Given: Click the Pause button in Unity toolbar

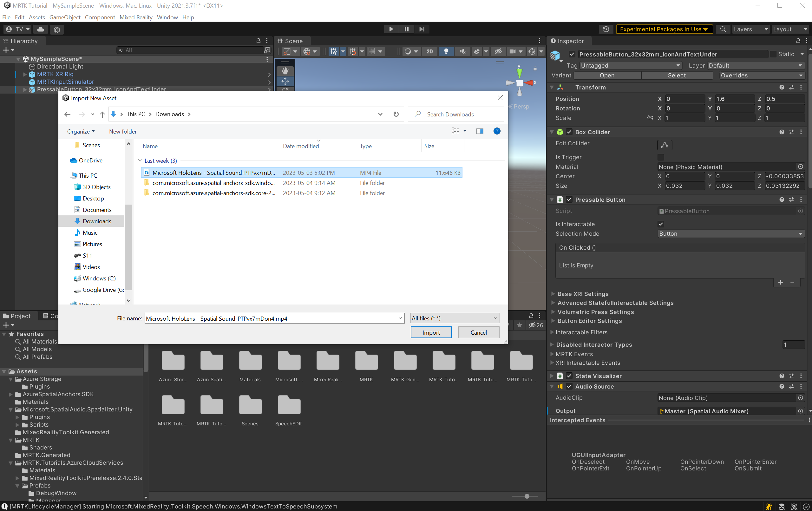Looking at the screenshot, I should [x=406, y=29].
